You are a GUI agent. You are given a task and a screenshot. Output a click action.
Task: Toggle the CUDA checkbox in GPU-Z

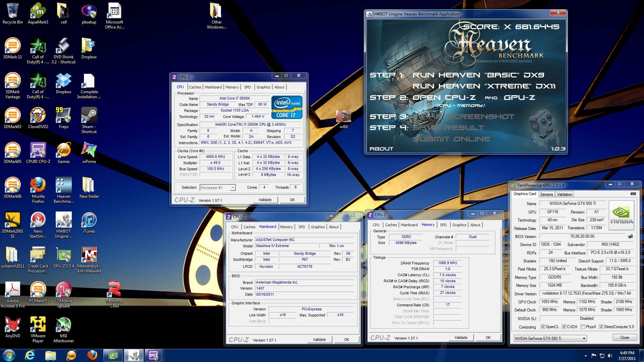click(564, 327)
